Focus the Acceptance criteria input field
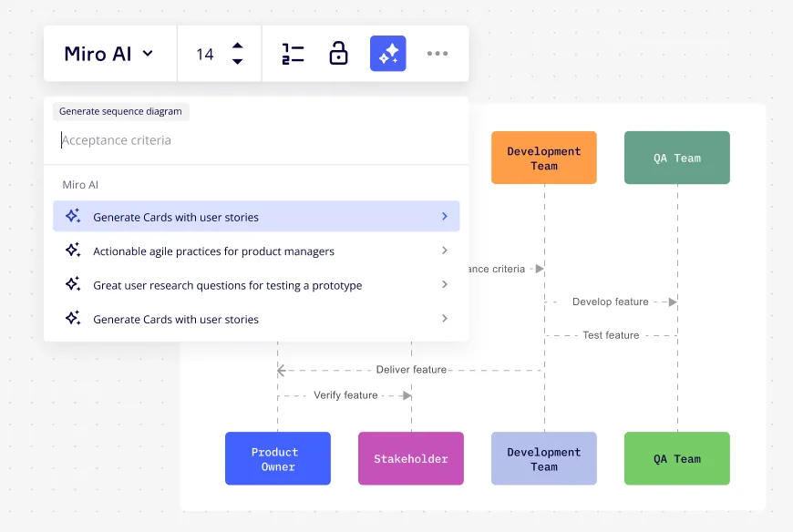Image resolution: width=793 pixels, height=532 pixels. tap(256, 140)
